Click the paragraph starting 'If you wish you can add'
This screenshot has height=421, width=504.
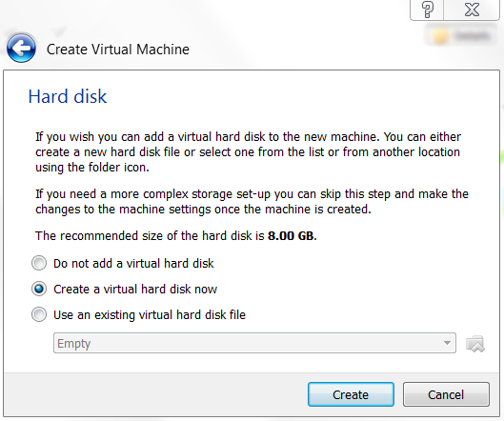pyautogui.click(x=248, y=152)
